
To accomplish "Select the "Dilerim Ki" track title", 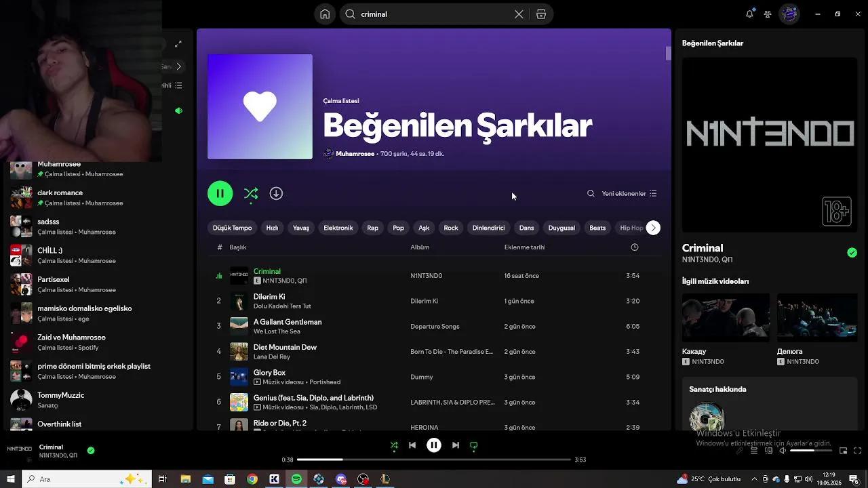I will coord(269,297).
